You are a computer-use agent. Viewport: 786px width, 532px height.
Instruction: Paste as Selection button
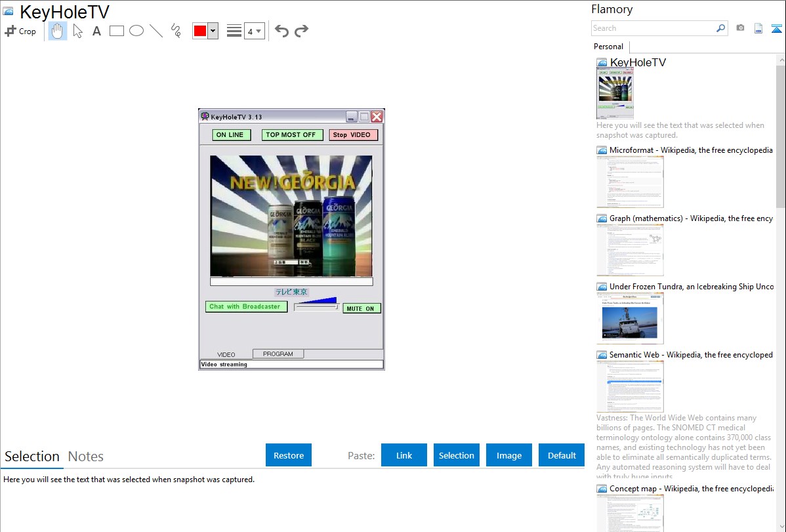tap(457, 455)
